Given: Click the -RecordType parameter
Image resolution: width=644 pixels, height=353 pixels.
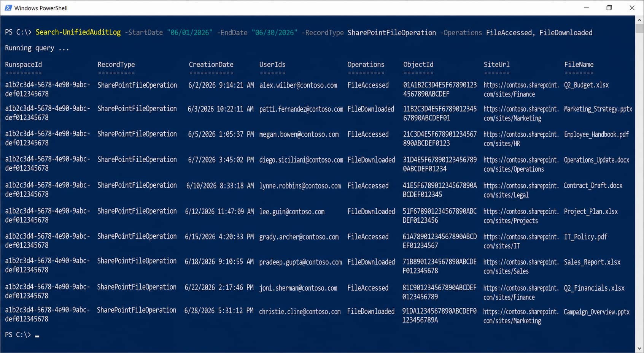Looking at the screenshot, I should tap(323, 33).
